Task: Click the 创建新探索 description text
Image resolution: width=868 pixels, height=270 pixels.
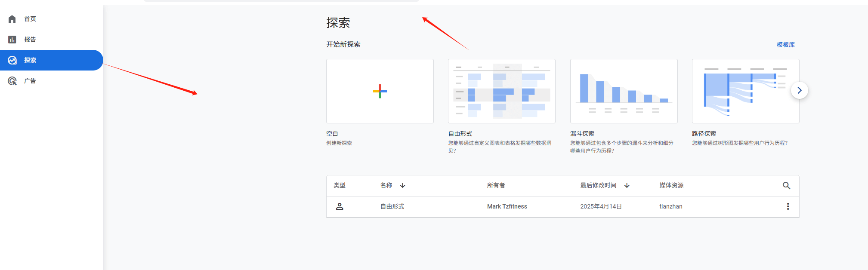Action: coord(339,143)
